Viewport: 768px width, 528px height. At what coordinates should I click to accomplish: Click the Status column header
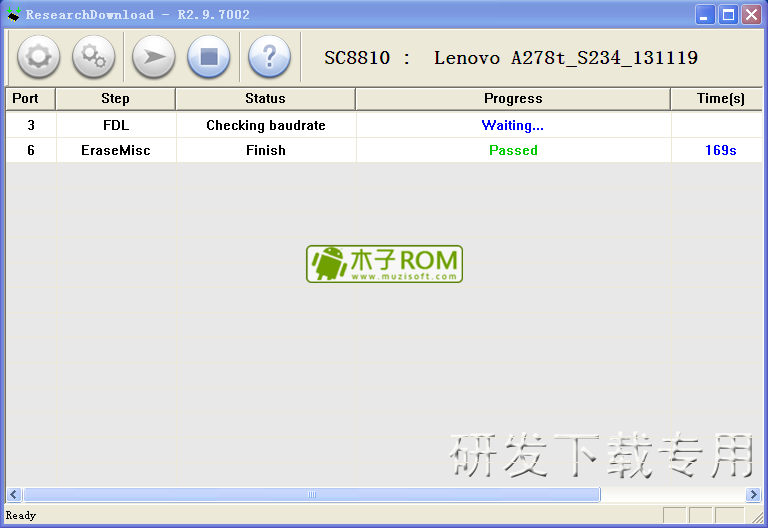click(x=265, y=99)
